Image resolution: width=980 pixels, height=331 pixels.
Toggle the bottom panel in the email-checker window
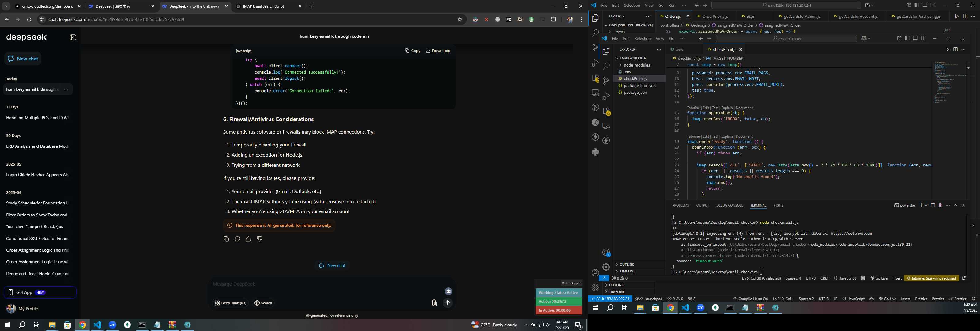(x=915, y=39)
